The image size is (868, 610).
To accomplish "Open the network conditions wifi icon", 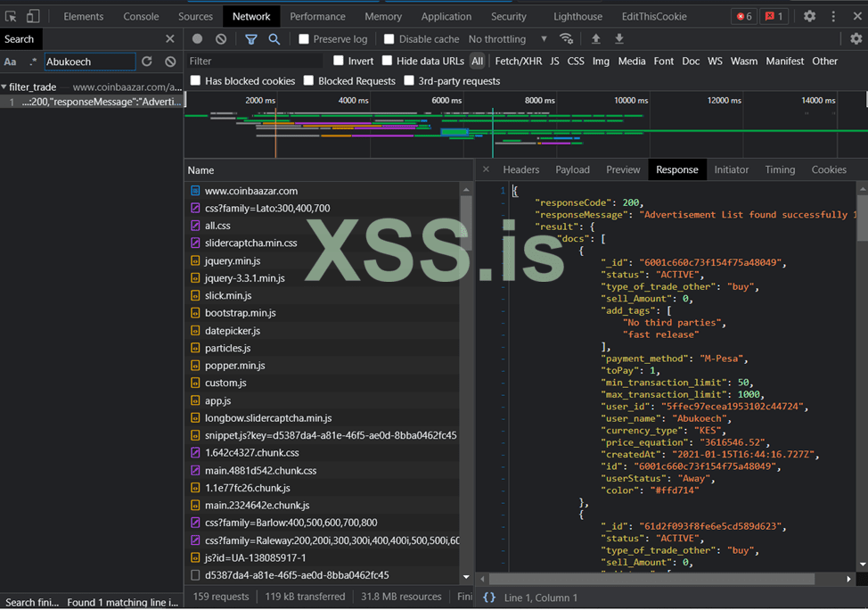I will (x=566, y=39).
